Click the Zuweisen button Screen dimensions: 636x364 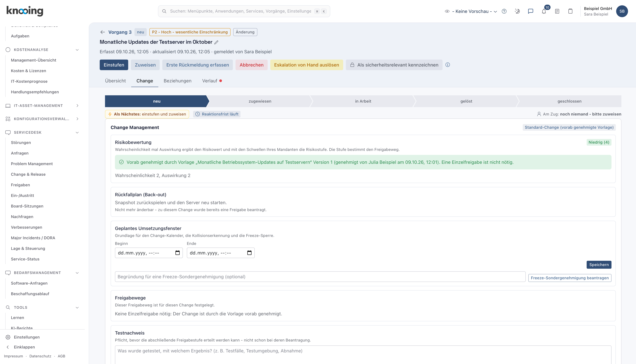(145, 65)
